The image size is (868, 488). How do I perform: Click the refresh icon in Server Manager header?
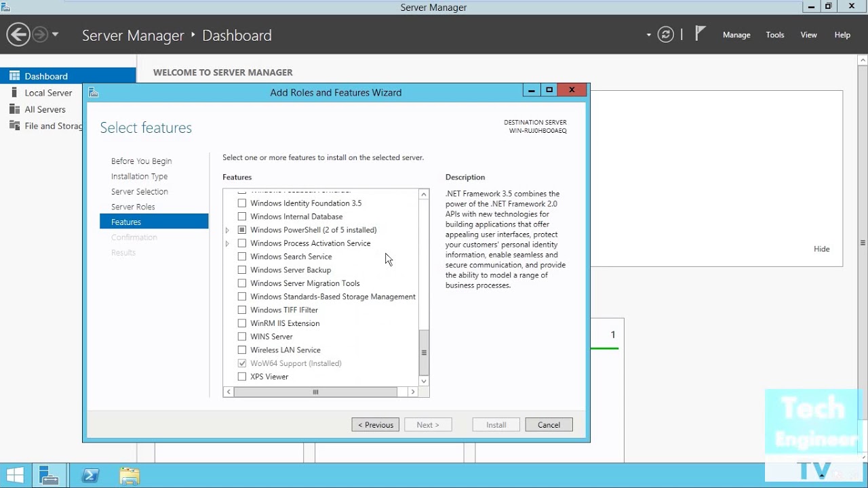(x=666, y=35)
